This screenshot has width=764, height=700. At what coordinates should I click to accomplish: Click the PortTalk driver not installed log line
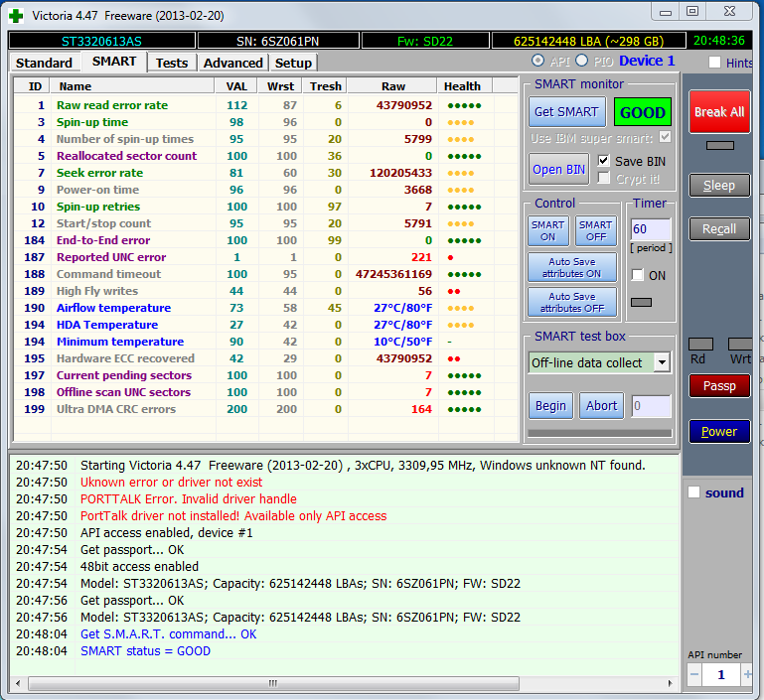click(x=233, y=516)
